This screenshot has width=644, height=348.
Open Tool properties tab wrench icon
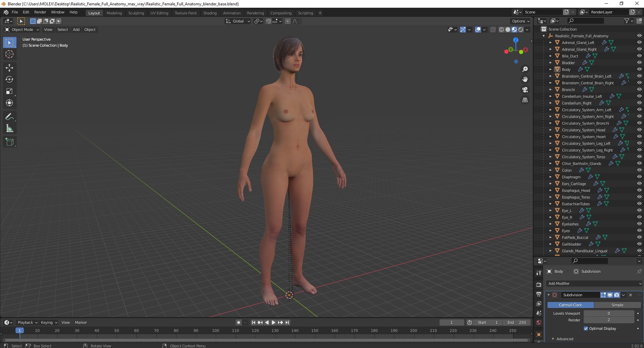pos(539,272)
